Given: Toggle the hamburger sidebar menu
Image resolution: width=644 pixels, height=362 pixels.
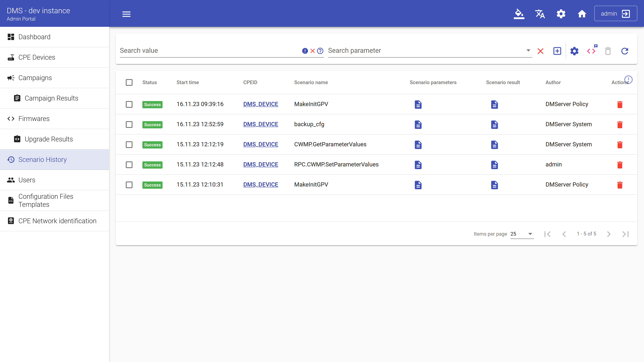Looking at the screenshot, I should (x=126, y=14).
